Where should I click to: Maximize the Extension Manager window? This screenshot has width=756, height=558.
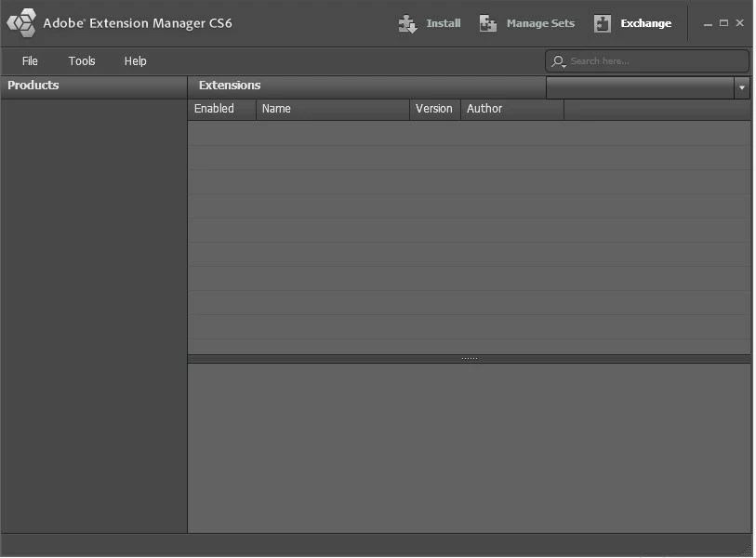pos(723,22)
